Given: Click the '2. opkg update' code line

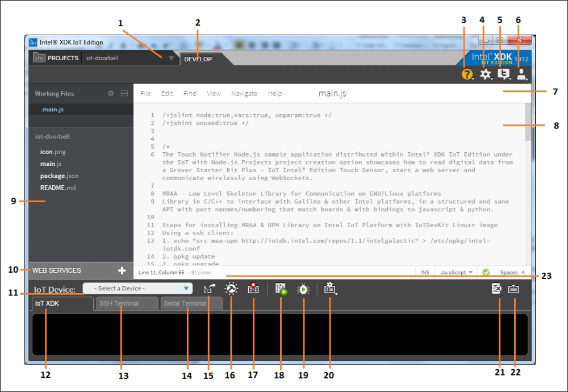Looking at the screenshot, I should pyautogui.click(x=189, y=256).
